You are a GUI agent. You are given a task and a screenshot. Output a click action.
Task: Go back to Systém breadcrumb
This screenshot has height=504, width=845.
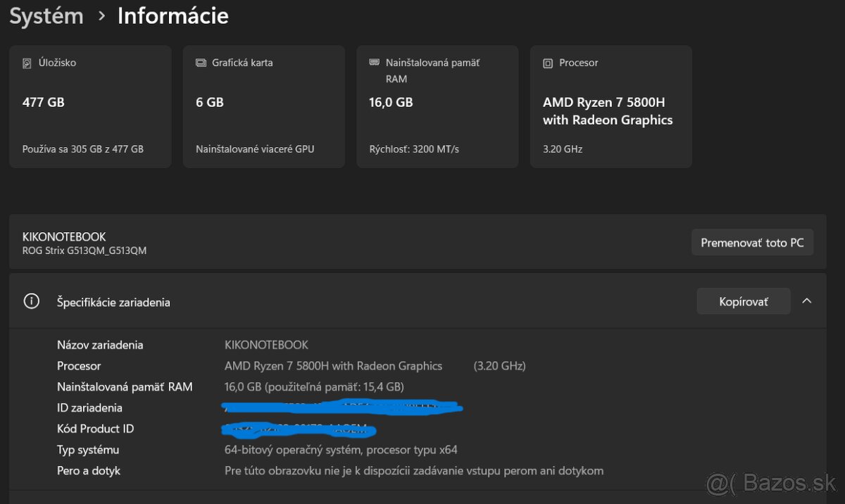[46, 15]
